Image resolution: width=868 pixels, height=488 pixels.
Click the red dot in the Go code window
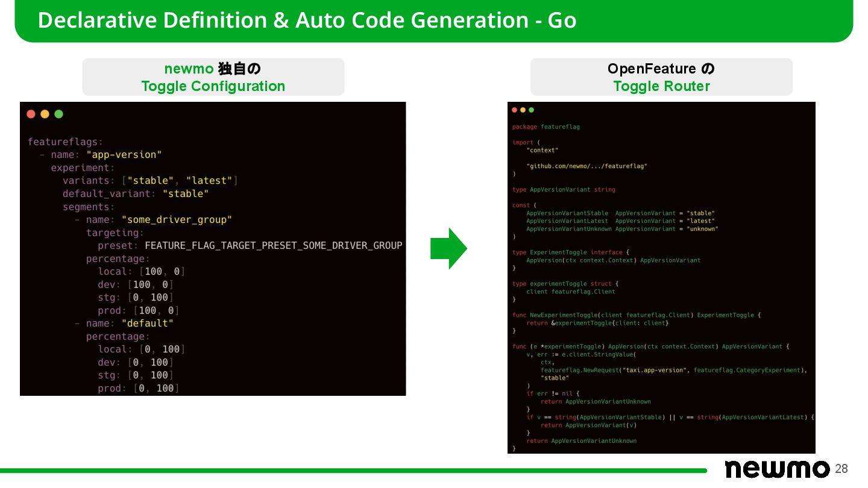(x=515, y=110)
